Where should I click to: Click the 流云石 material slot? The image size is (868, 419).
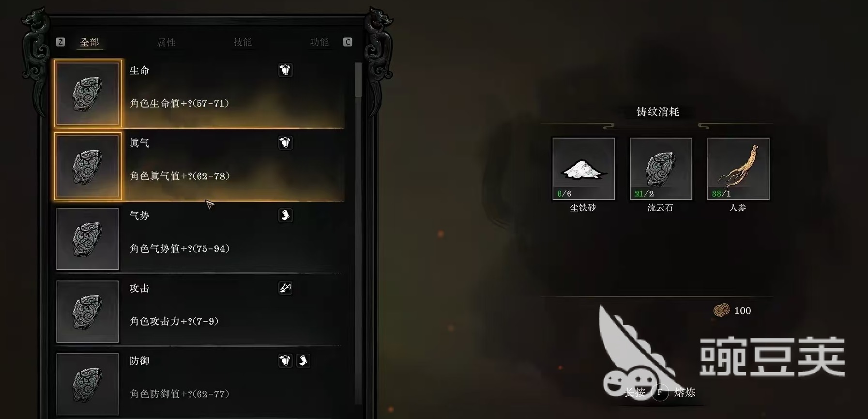661,169
